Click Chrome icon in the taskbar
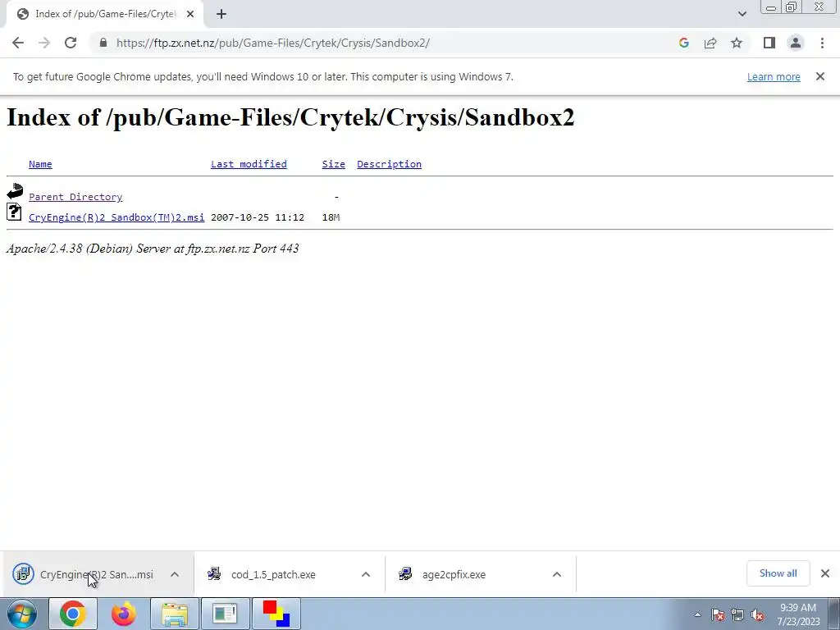 73,614
